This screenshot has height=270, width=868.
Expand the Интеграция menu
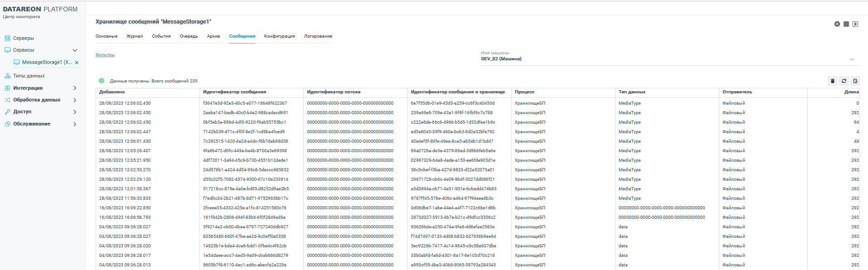tap(75, 88)
